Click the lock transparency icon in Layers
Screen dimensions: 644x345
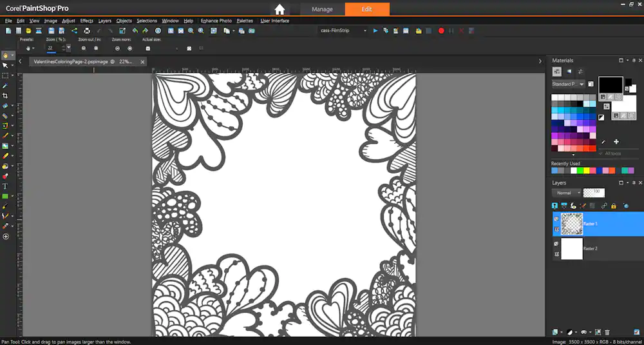(x=613, y=206)
